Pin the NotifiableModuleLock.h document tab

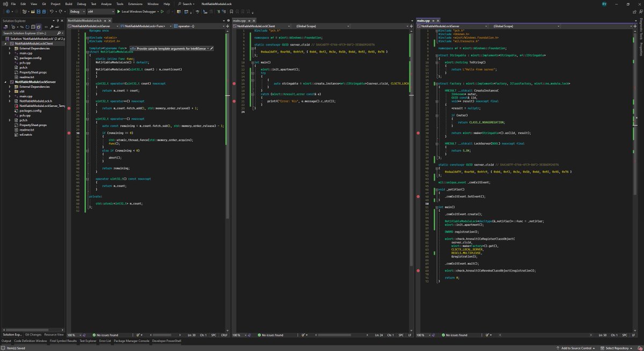[104, 20]
